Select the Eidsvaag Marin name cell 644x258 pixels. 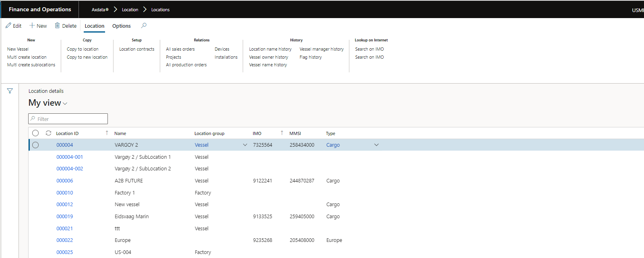tap(132, 217)
